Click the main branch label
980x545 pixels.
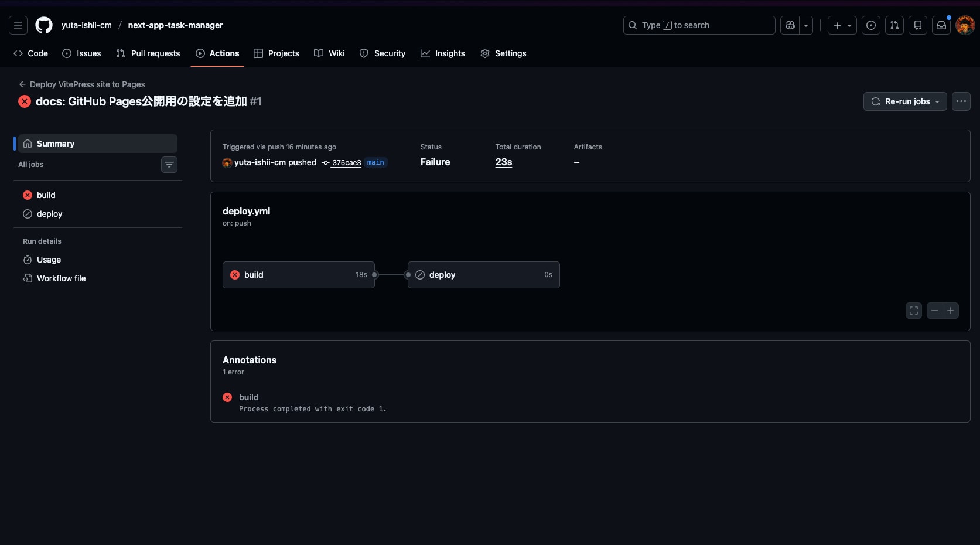(375, 162)
